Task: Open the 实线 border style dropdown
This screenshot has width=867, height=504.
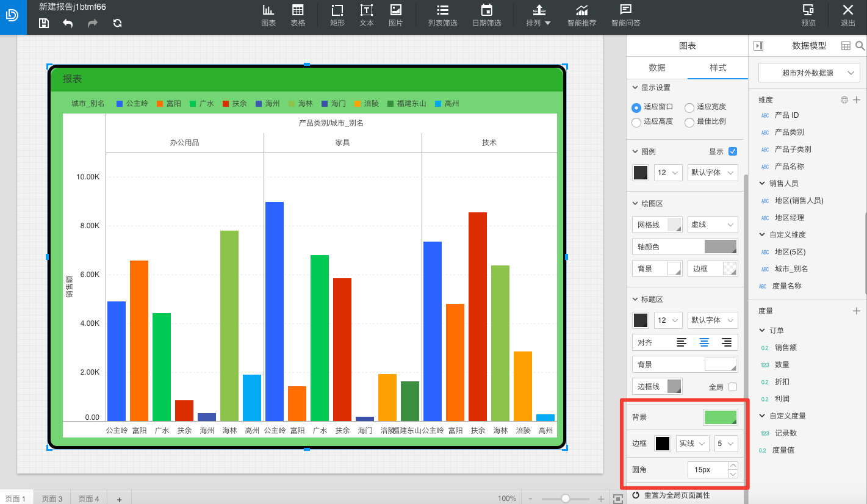Action: click(x=693, y=444)
